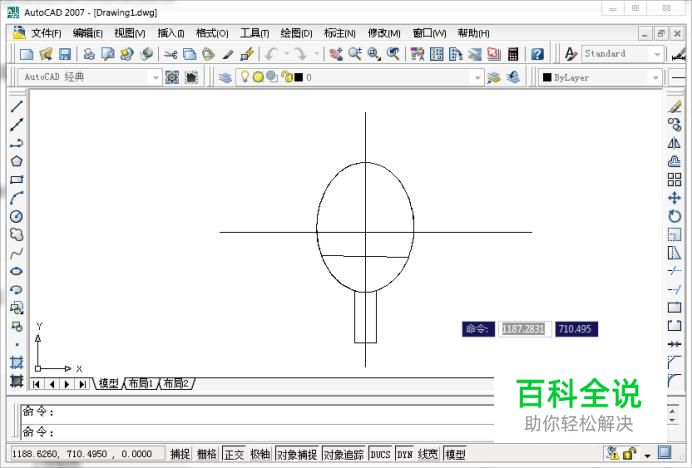Image resolution: width=692 pixels, height=468 pixels.
Task: Select the Spline draw tool
Action: [x=17, y=253]
